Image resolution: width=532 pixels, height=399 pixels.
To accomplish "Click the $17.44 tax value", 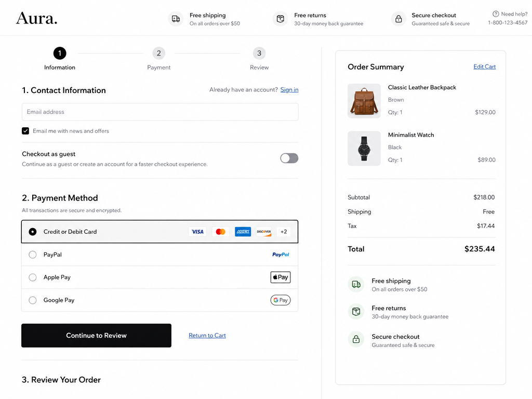I will [x=486, y=225].
